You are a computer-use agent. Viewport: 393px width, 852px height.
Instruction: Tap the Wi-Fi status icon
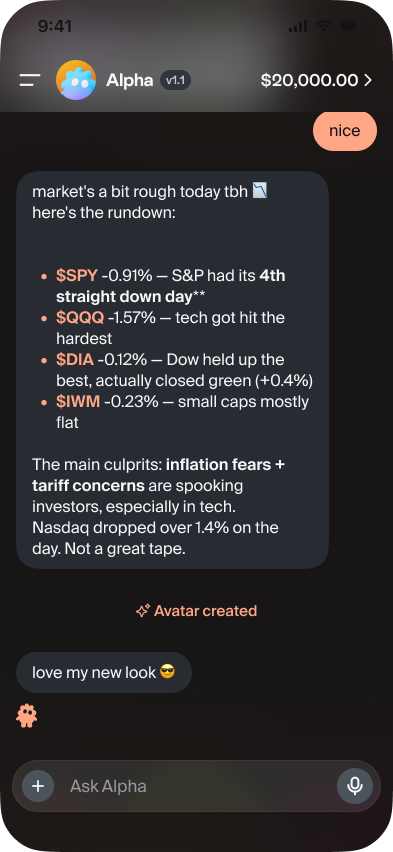[x=324, y=26]
